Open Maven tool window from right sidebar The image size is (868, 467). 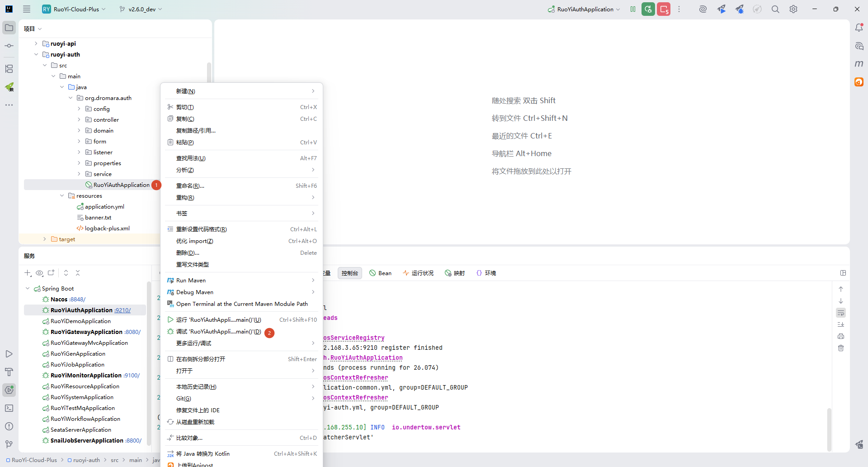[859, 64]
